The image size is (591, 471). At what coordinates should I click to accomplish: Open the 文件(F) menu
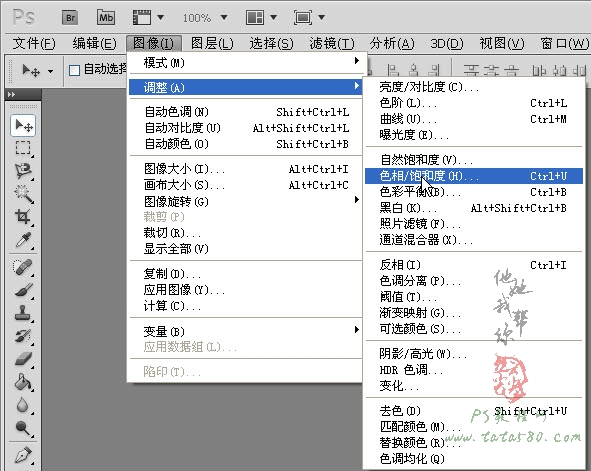tap(34, 43)
